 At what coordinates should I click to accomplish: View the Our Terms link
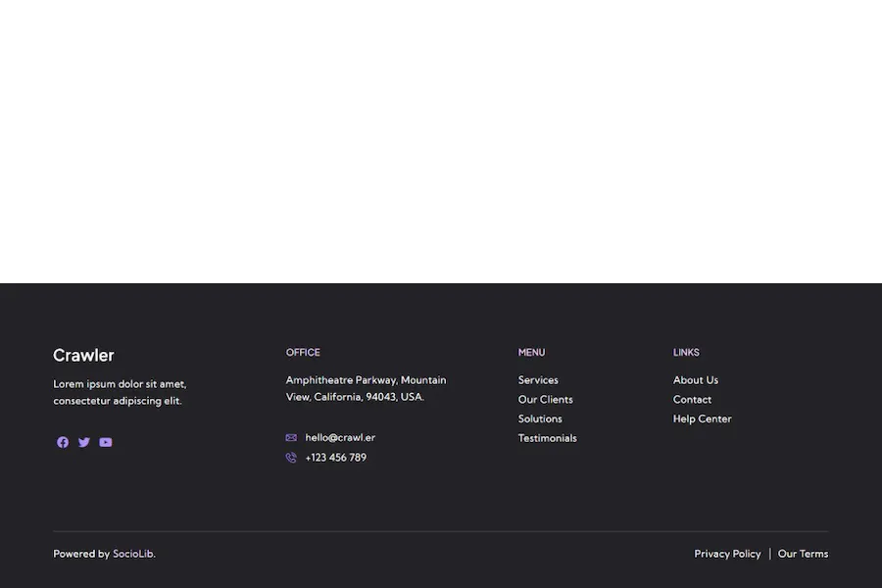pyautogui.click(x=803, y=554)
